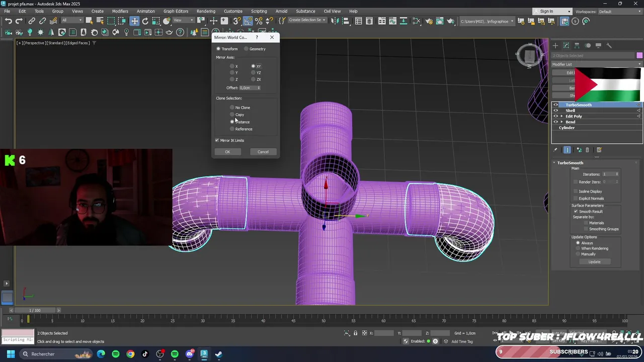Open the Create tab in the command panel
Viewport: 644px width, 362px height.
click(x=555, y=46)
